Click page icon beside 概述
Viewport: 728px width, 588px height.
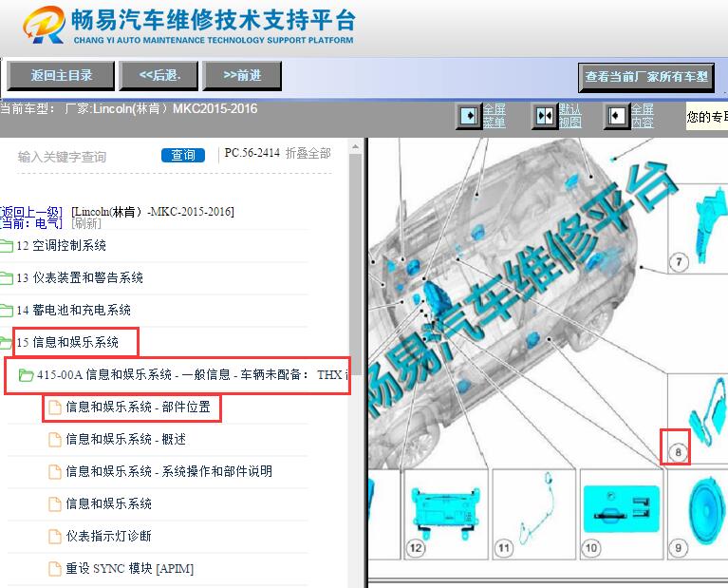coord(55,440)
